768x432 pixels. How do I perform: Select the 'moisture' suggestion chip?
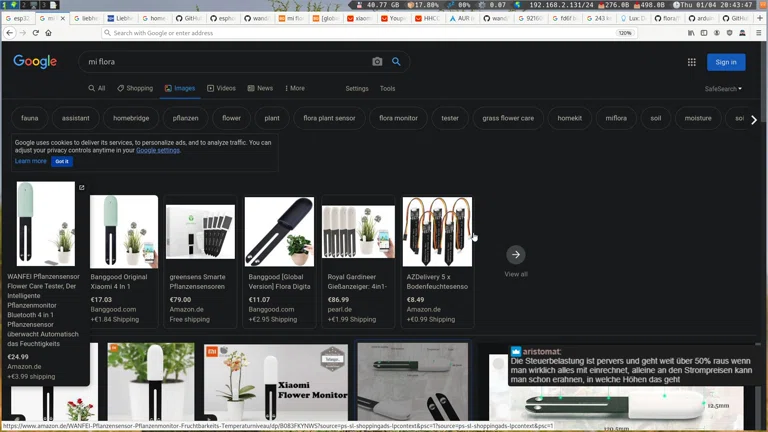point(698,118)
